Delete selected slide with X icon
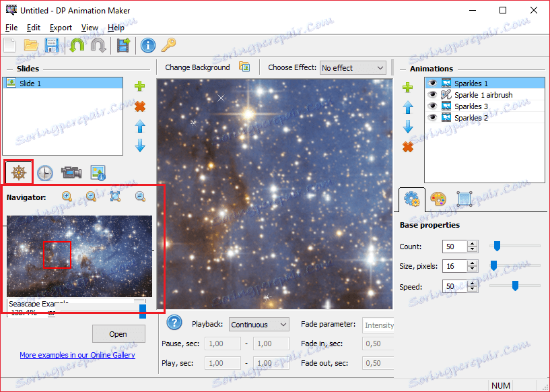The height and width of the screenshot is (392, 550). point(140,106)
